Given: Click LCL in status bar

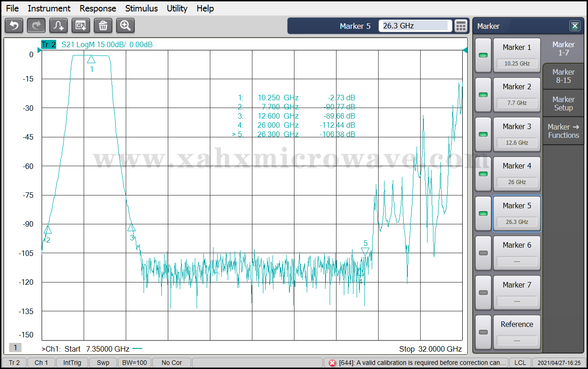Looking at the screenshot, I should 520,363.
